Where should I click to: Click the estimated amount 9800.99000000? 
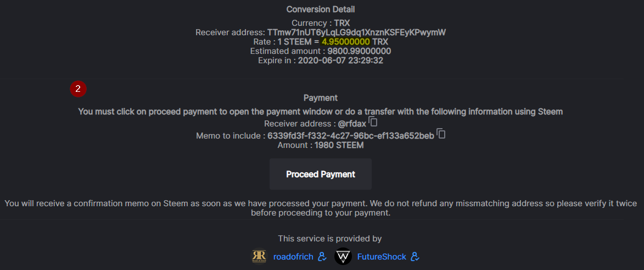(x=359, y=51)
